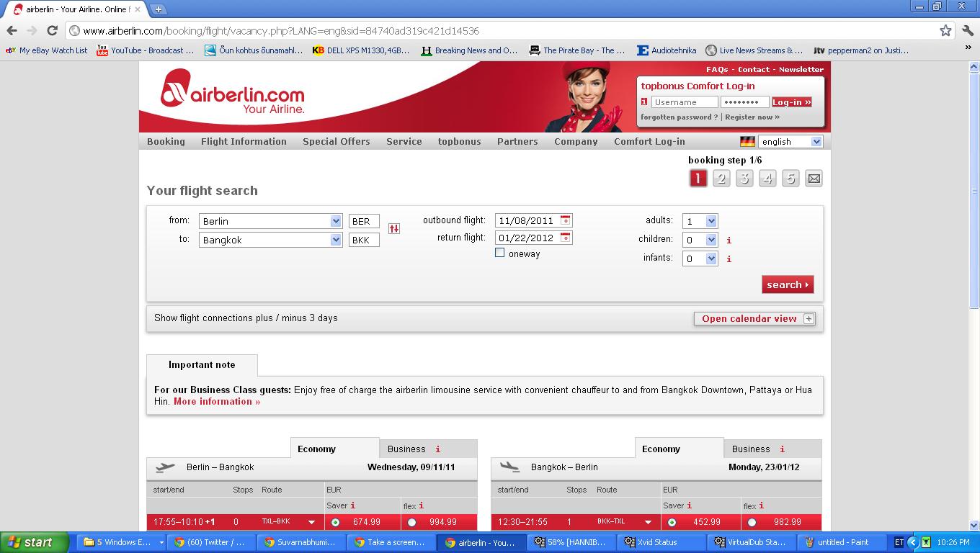Open the Flight Information menu
This screenshot has height=553, width=980.
[244, 142]
